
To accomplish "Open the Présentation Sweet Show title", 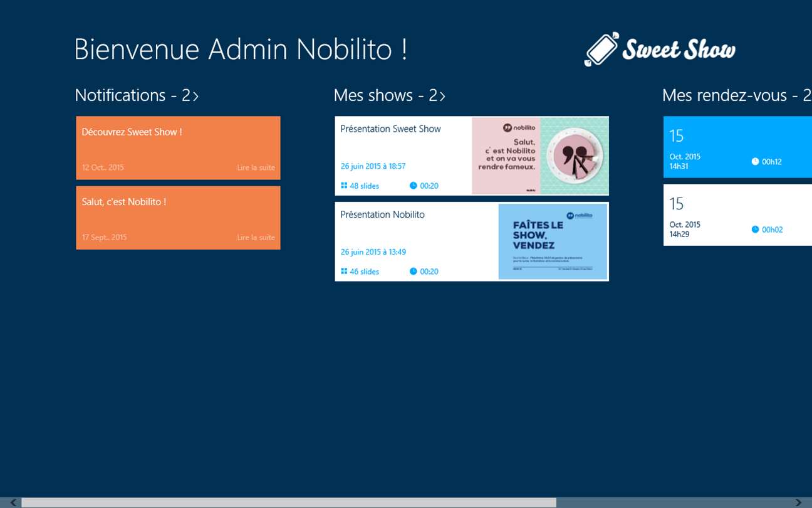I will tap(390, 129).
